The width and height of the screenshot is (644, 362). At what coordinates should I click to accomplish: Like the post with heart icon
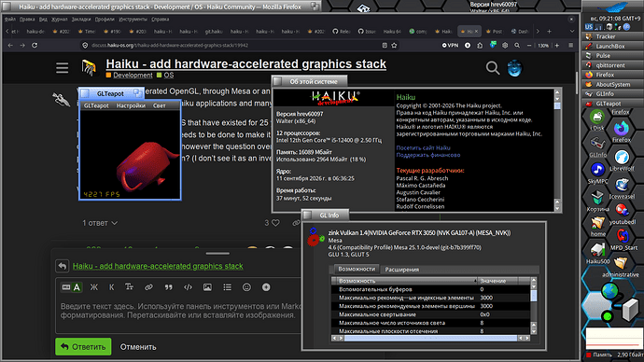coord(275,223)
